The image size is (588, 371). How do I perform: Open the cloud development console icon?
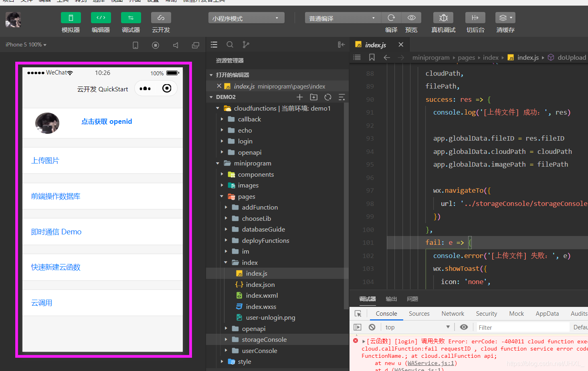(x=161, y=18)
